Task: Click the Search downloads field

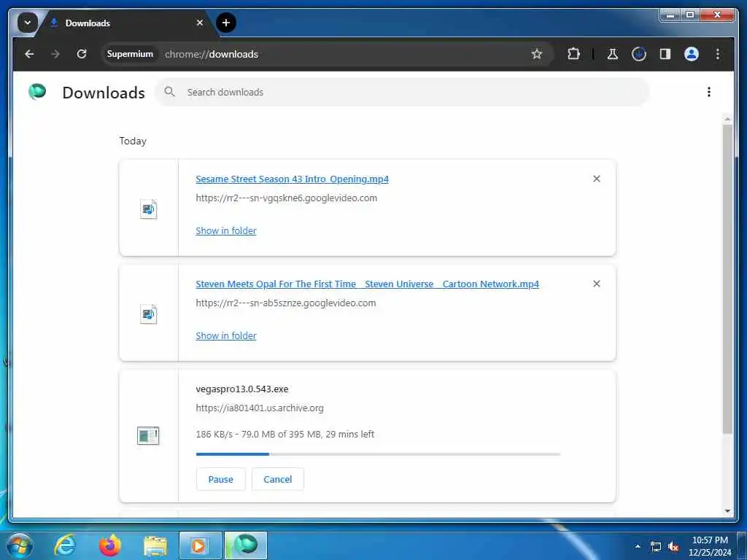Action: click(x=402, y=92)
